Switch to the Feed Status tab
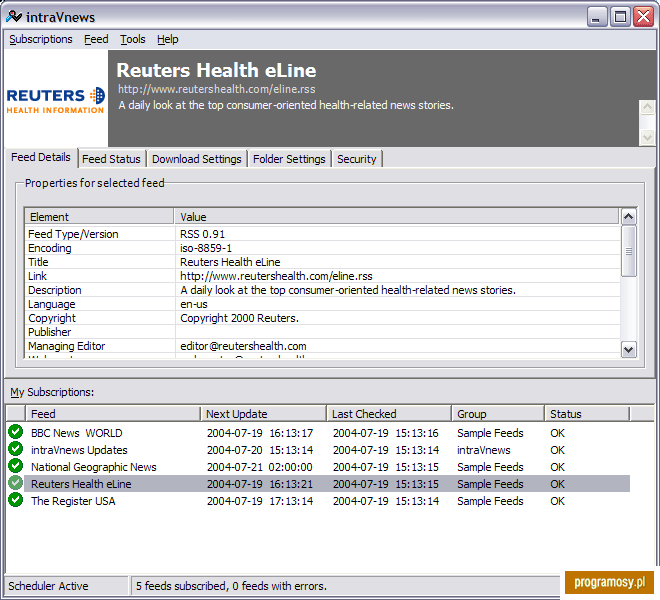The width and height of the screenshot is (660, 600). [111, 159]
